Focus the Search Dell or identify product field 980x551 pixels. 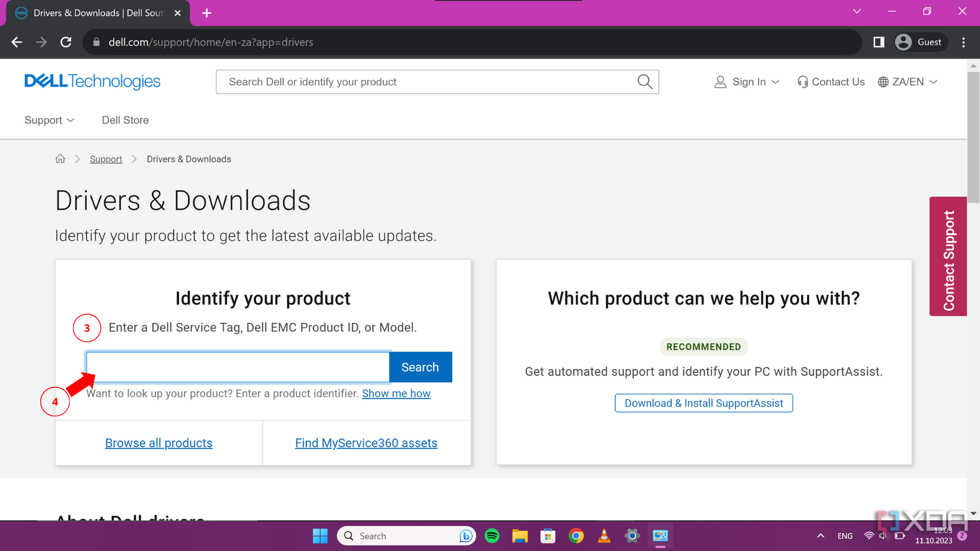(x=437, y=82)
